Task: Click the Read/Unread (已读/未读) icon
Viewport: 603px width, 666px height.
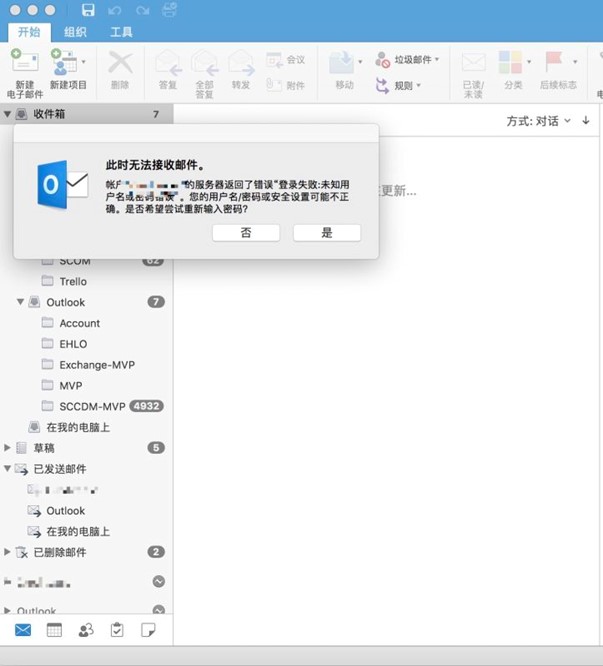Action: pyautogui.click(x=473, y=63)
